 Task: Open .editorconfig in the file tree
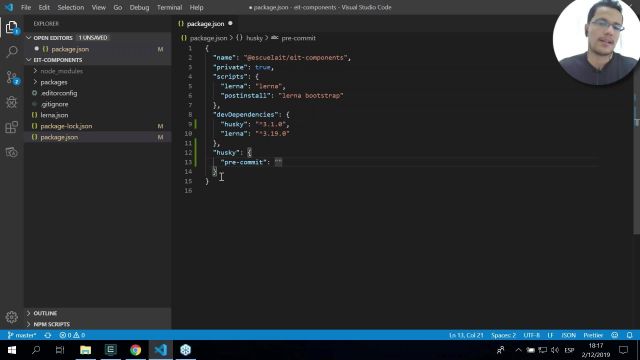59,93
